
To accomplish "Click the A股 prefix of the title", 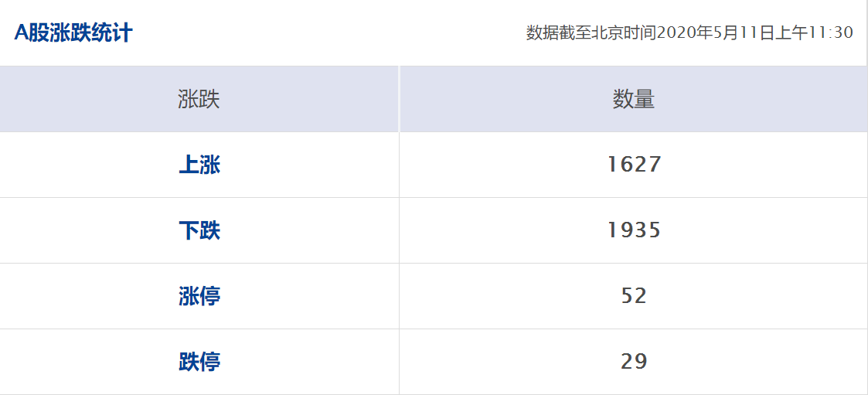I will pyautogui.click(x=32, y=33).
